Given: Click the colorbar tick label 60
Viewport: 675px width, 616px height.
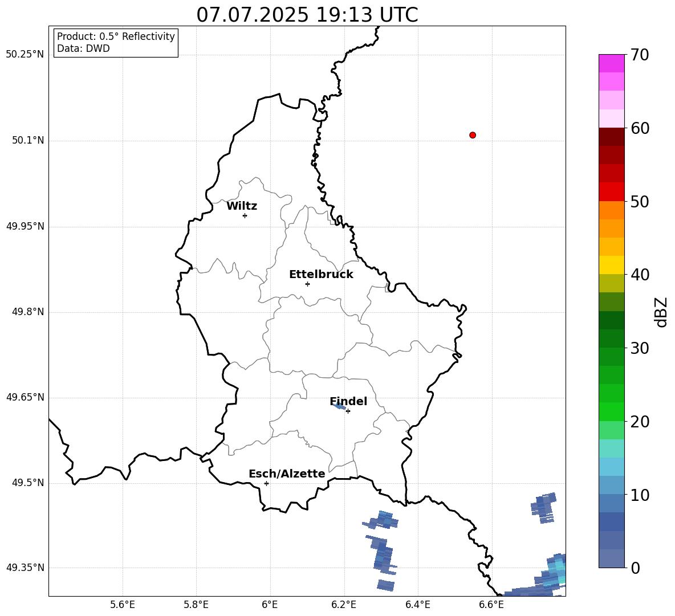Looking at the screenshot, I should (x=640, y=128).
